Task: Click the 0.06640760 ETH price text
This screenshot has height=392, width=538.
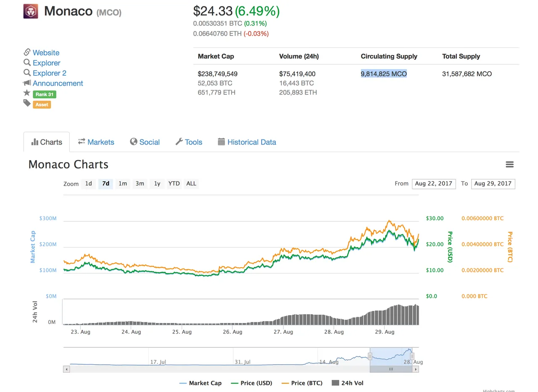Action: click(217, 34)
